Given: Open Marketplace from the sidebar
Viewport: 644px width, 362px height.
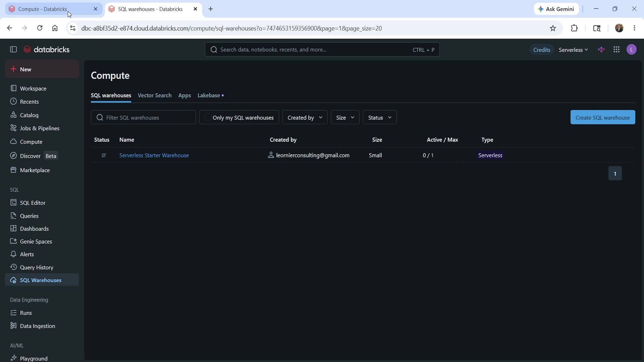Looking at the screenshot, I should (42, 170).
